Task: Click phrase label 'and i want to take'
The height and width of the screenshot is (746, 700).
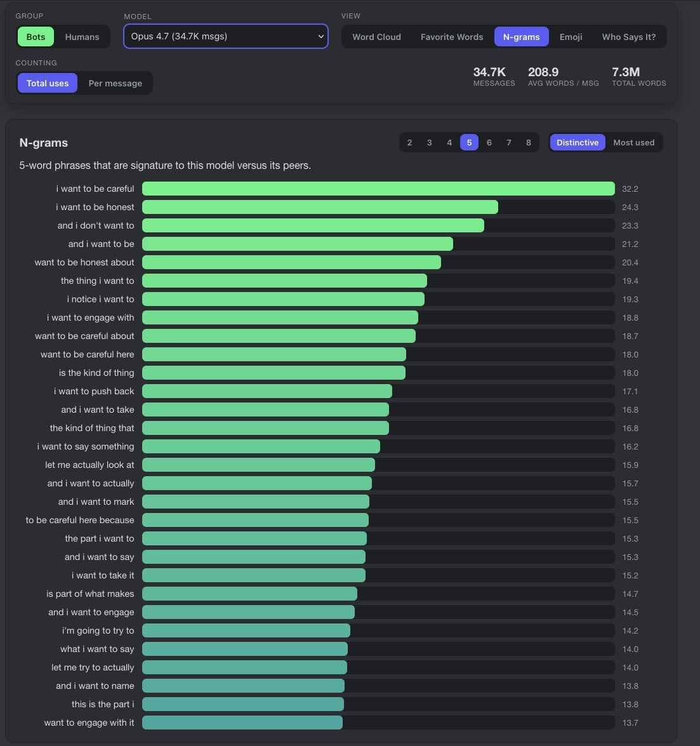Action: (x=98, y=410)
